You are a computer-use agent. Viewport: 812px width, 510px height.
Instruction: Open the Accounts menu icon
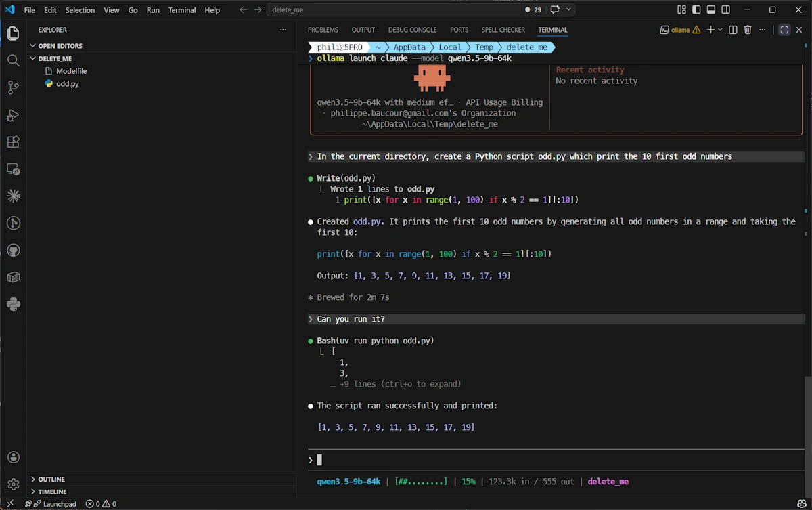[x=13, y=458]
